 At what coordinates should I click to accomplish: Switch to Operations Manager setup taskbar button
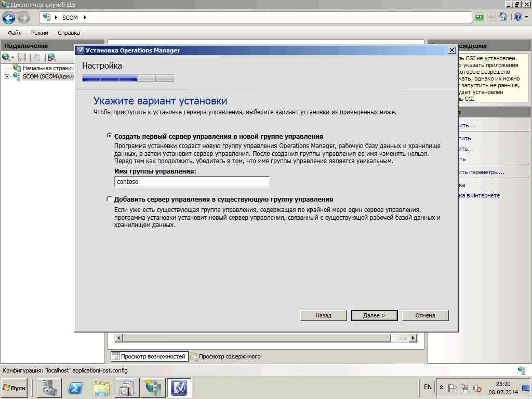[x=179, y=388]
